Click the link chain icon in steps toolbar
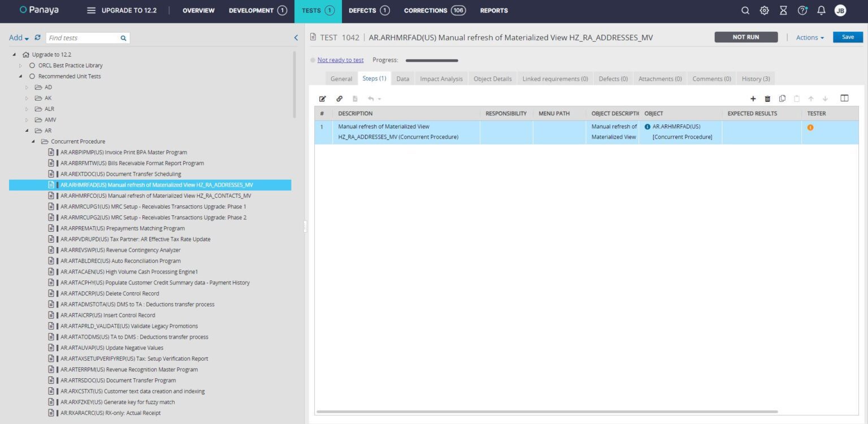 [x=339, y=99]
